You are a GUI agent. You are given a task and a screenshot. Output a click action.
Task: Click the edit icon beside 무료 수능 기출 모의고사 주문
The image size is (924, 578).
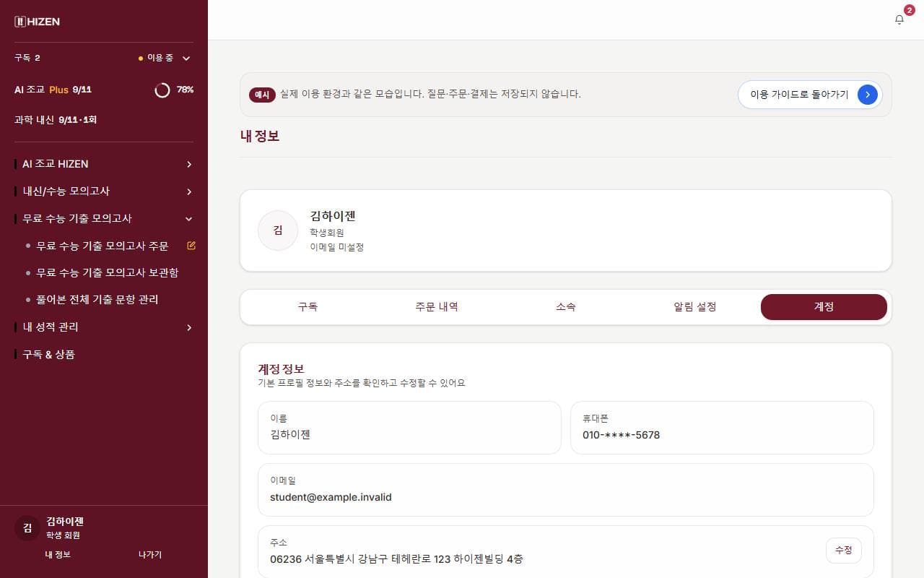point(191,246)
